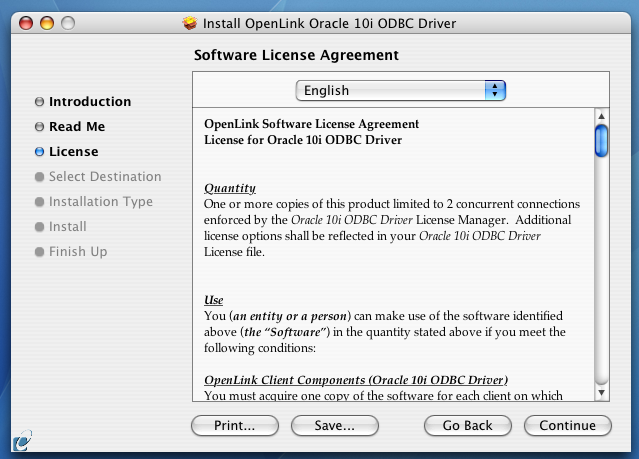Select the Introduction step in sidebar

(x=90, y=102)
